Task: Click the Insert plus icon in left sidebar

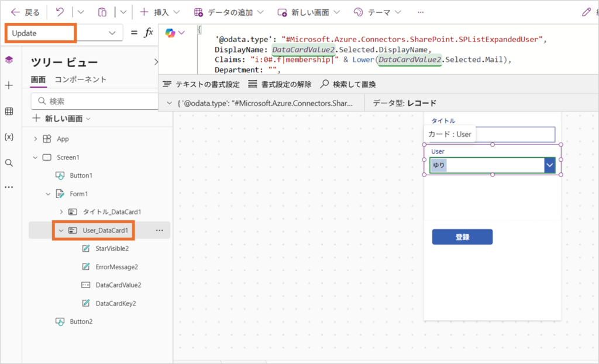Action: (9, 85)
